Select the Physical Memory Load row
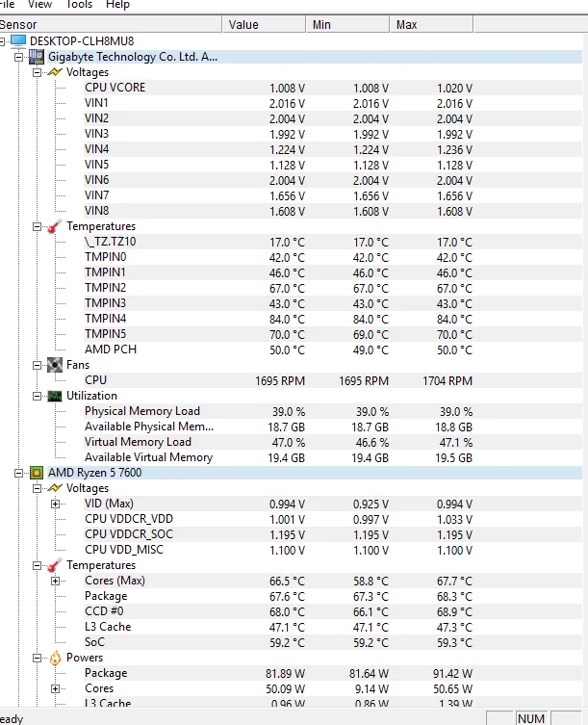 point(142,411)
